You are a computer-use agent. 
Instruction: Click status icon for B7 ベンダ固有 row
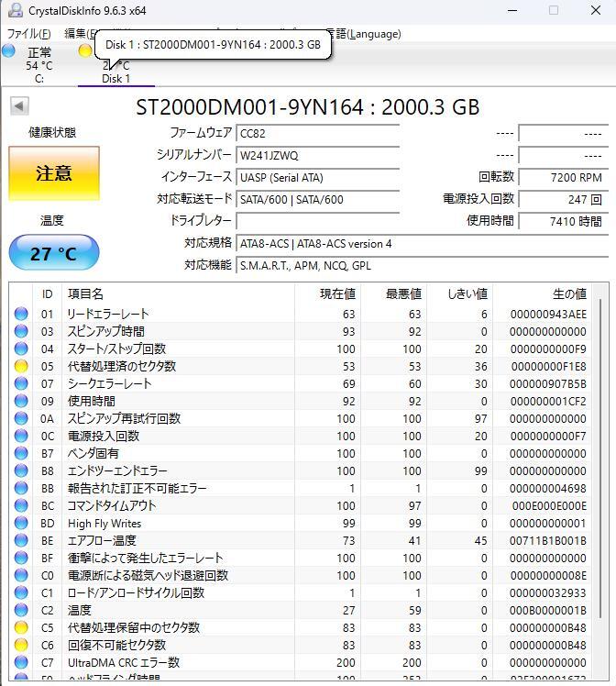click(x=21, y=453)
